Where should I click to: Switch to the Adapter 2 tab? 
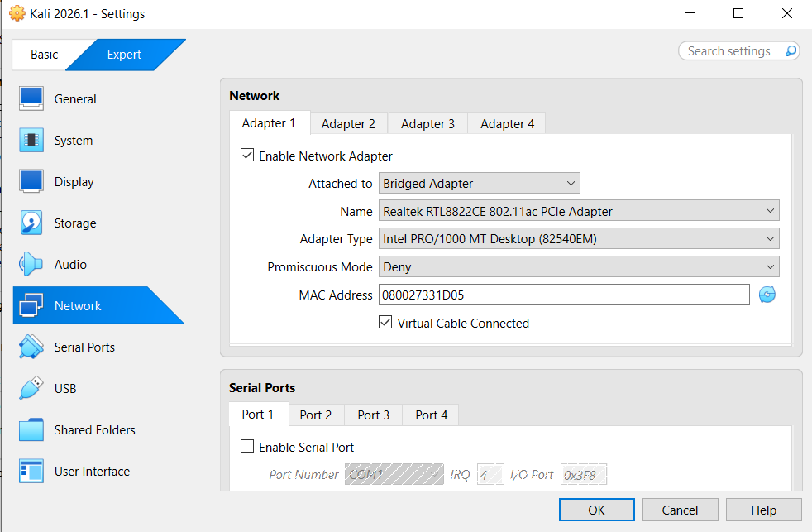pos(348,124)
